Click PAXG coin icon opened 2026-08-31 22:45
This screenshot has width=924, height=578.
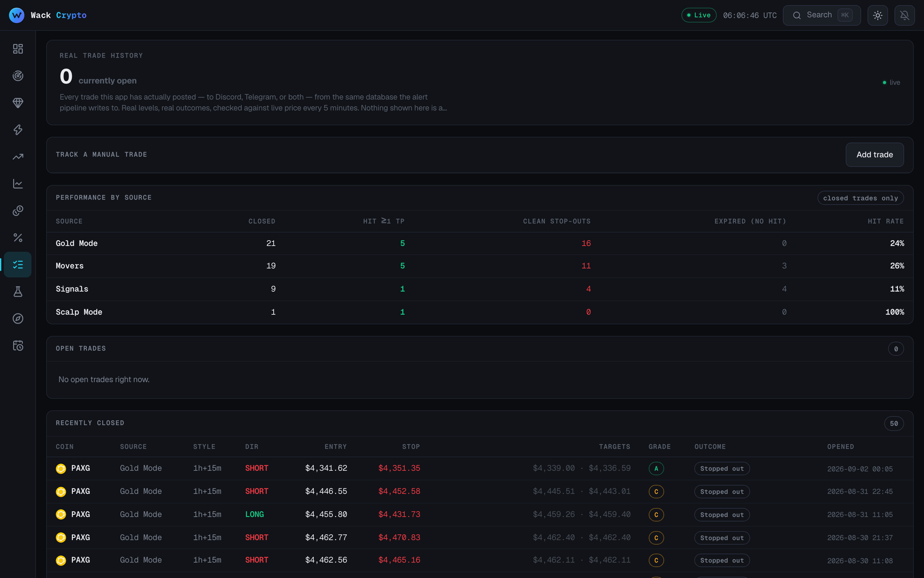pyautogui.click(x=61, y=492)
